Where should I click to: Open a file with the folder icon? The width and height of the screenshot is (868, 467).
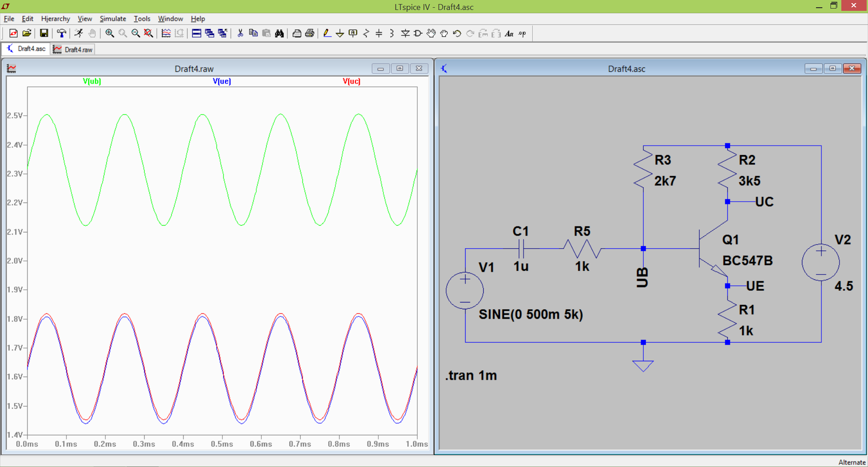point(27,33)
